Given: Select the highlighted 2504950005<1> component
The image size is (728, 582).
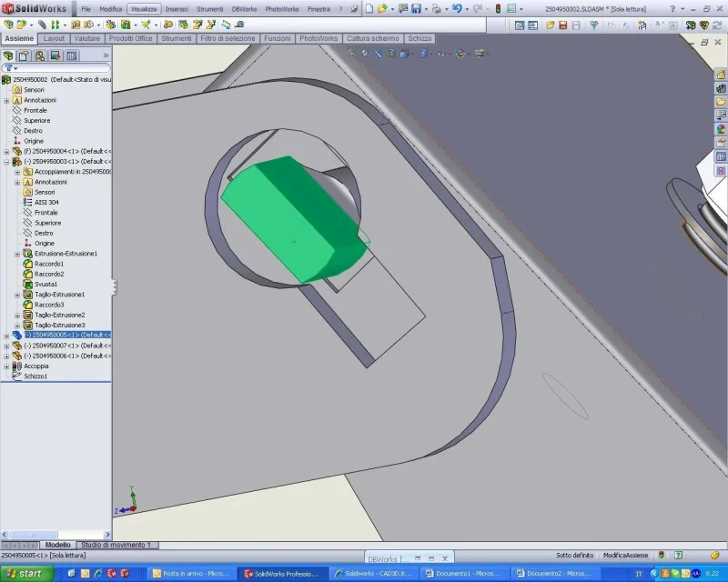Looking at the screenshot, I should coord(67,335).
